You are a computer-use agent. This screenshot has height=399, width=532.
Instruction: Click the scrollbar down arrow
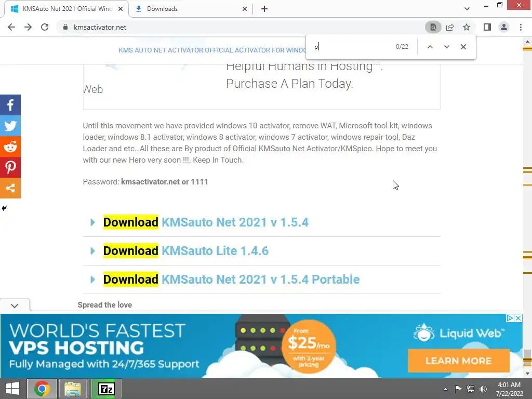click(x=527, y=374)
